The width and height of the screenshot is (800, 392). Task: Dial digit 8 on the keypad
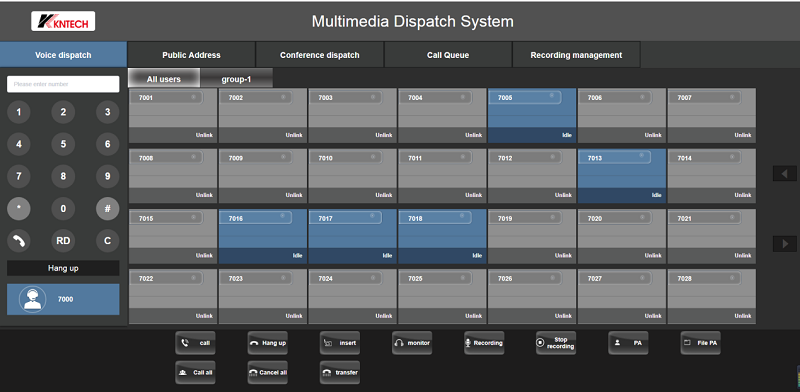click(x=63, y=177)
